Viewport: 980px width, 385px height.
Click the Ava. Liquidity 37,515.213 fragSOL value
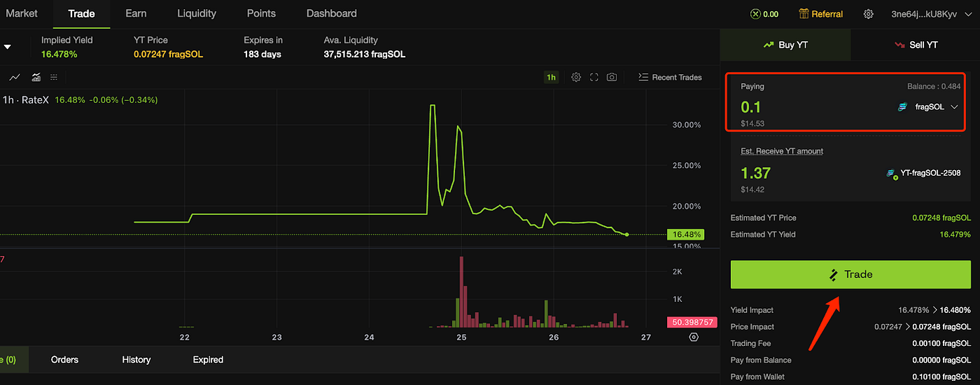click(x=365, y=54)
